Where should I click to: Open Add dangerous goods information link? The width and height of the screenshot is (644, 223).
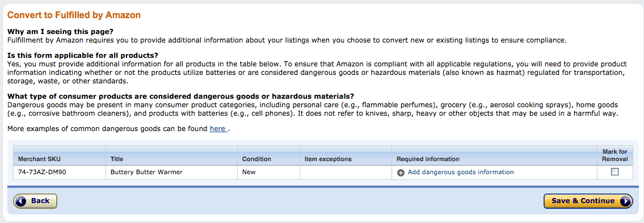pos(460,172)
